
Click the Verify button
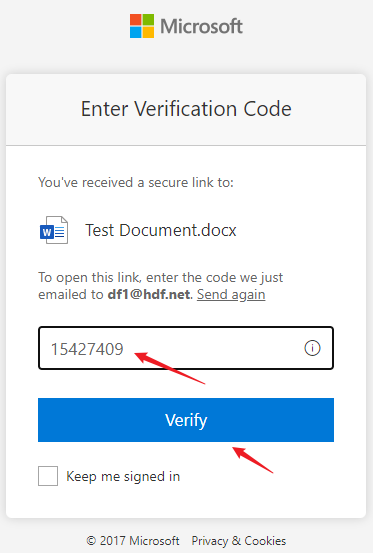(x=186, y=420)
